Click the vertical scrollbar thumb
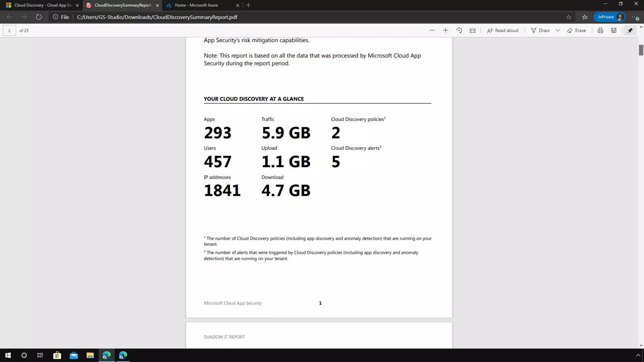Screen dimensions: 644x362 [641, 50]
